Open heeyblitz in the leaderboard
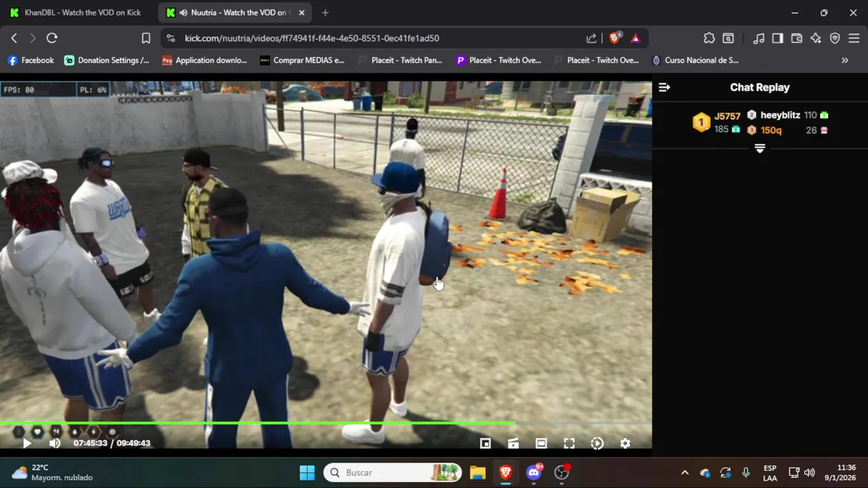This screenshot has height=488, width=868. tap(780, 115)
